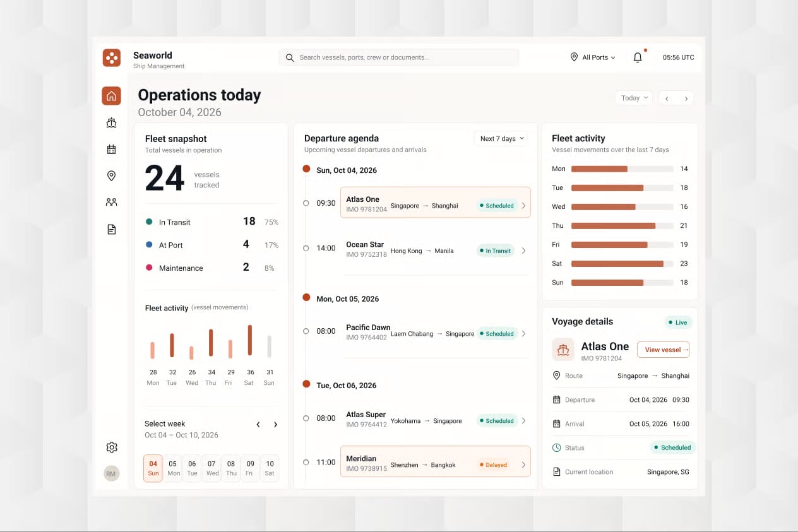The image size is (798, 532).
Task: Click the Status clock icon in Voyage details
Action: pos(556,447)
